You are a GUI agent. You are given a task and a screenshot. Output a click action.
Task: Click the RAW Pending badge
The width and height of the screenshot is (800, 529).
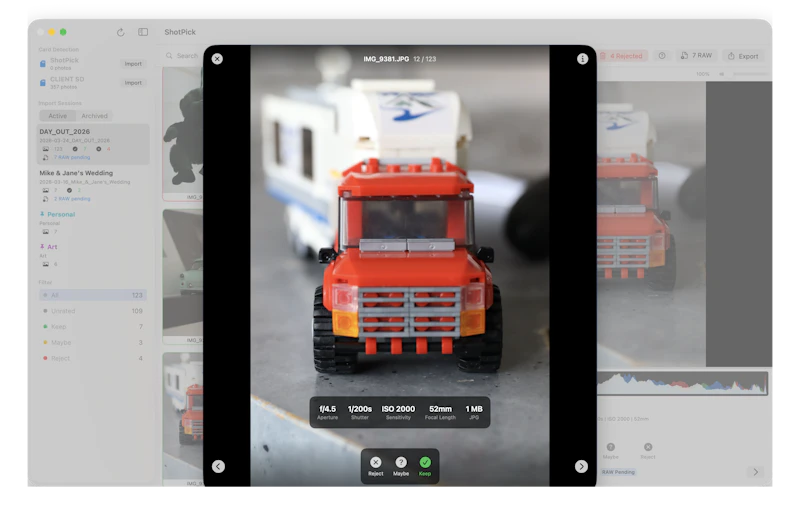pyautogui.click(x=618, y=472)
